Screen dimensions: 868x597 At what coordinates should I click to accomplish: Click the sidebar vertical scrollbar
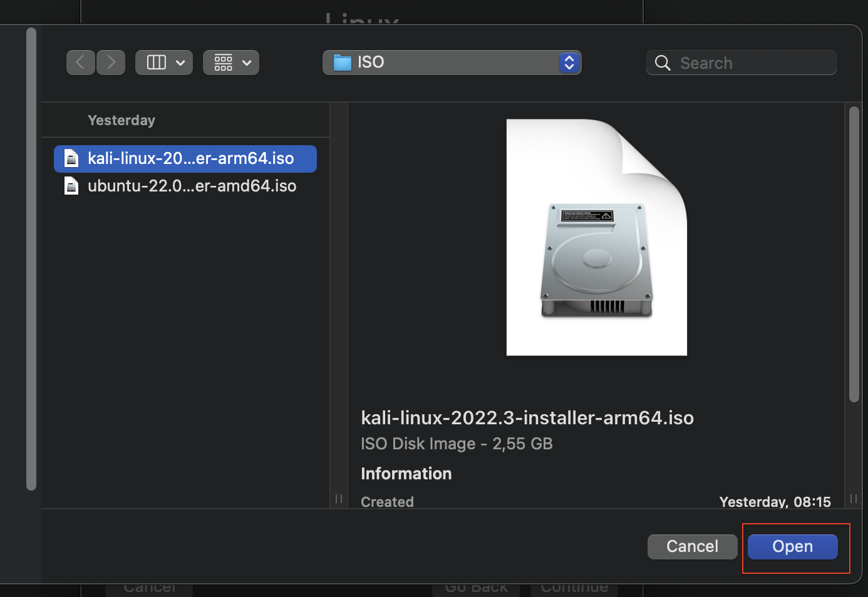pyautogui.click(x=31, y=259)
